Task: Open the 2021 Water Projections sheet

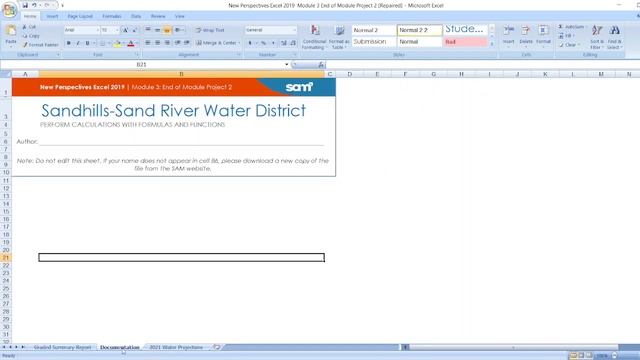Action: tap(176, 347)
